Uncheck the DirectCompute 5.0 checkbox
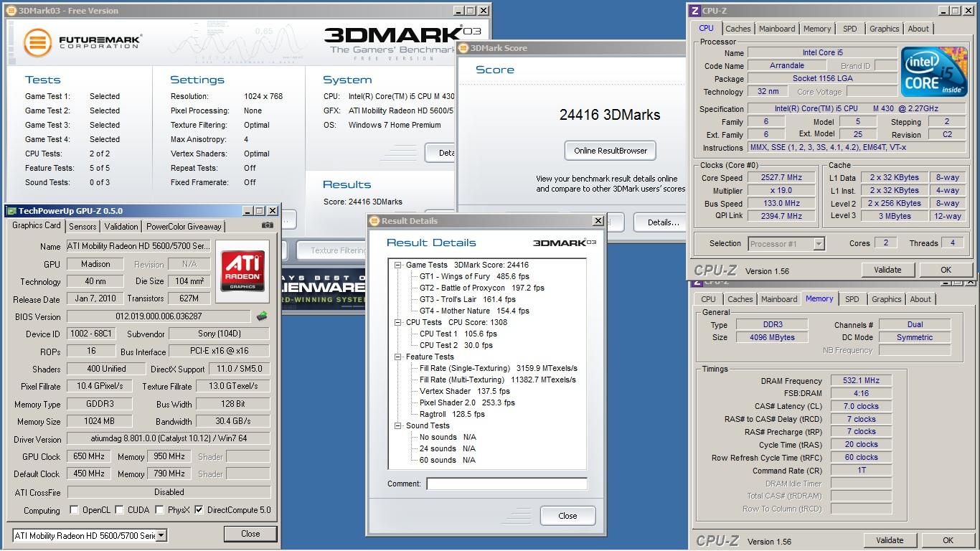The image size is (980, 551). [199, 510]
